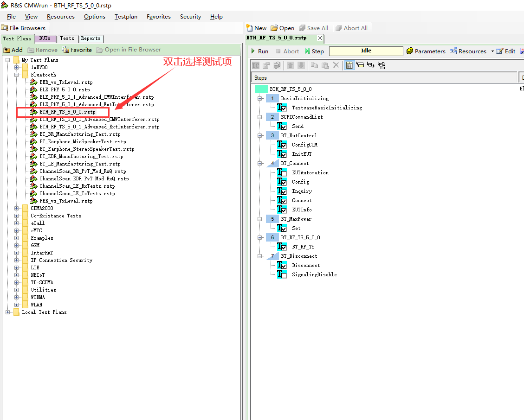Open Parameters via the yellow cube icon
The width and height of the screenshot is (524, 420).
[410, 51]
